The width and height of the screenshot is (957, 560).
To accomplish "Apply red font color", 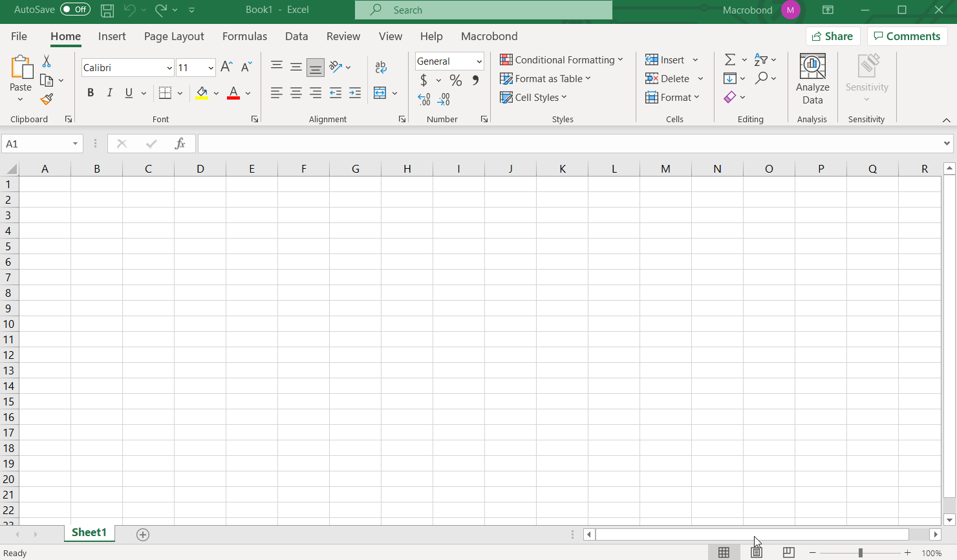I will pos(233,93).
